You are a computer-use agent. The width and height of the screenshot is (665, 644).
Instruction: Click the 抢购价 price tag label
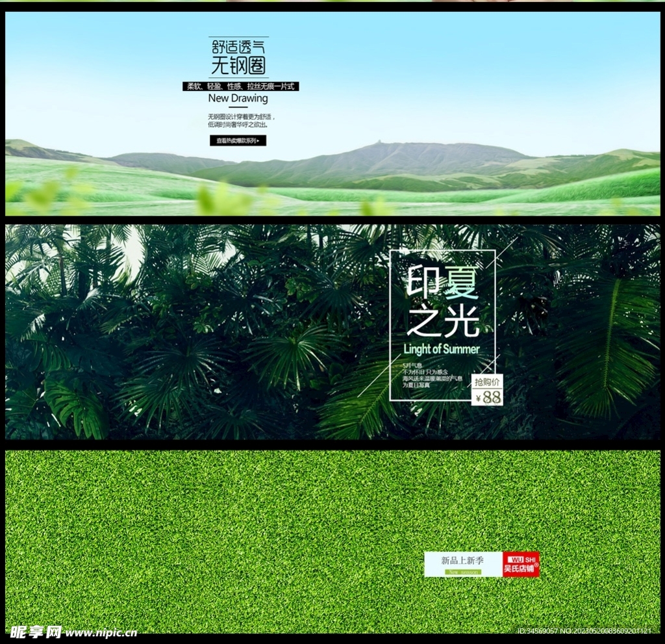click(x=487, y=382)
